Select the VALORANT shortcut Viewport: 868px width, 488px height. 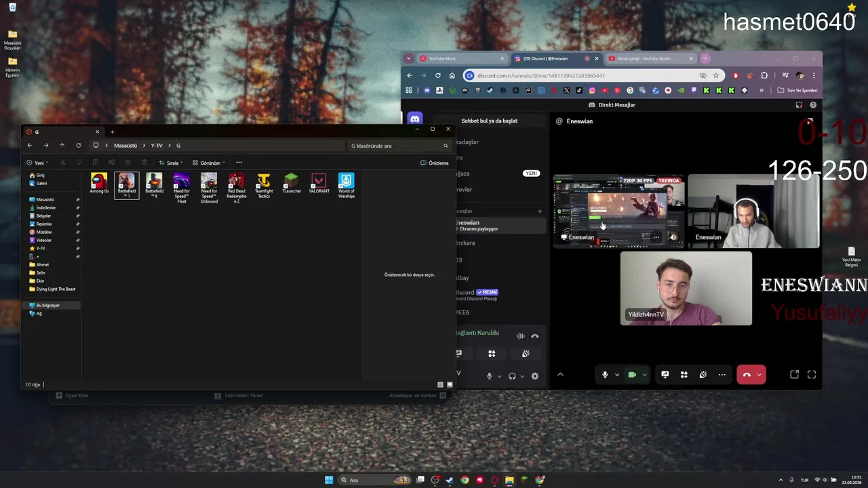pyautogui.click(x=319, y=184)
